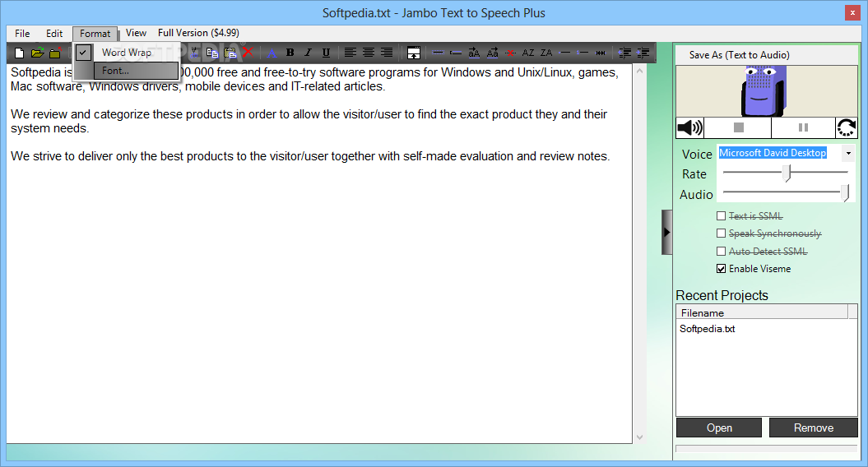The image size is (868, 467).
Task: Choose Font... from the Format menu
Action: [137, 71]
